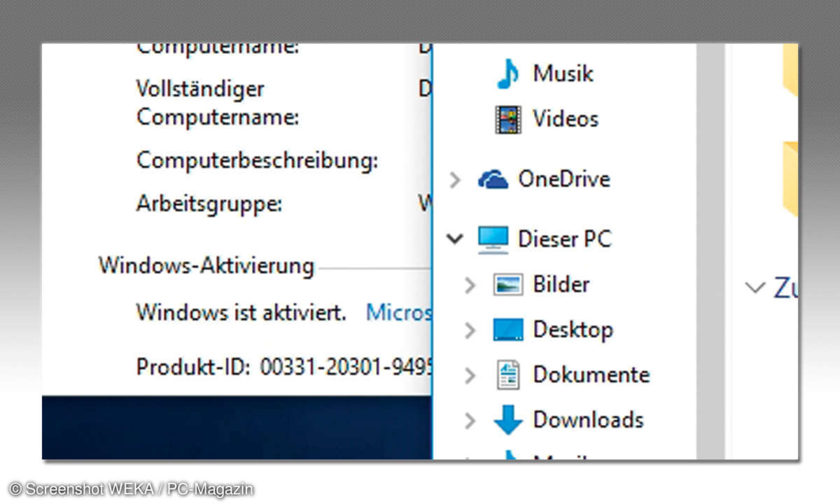This screenshot has width=840, height=504.
Task: Click the Windows-Aktivierung section heading
Action: tap(206, 266)
